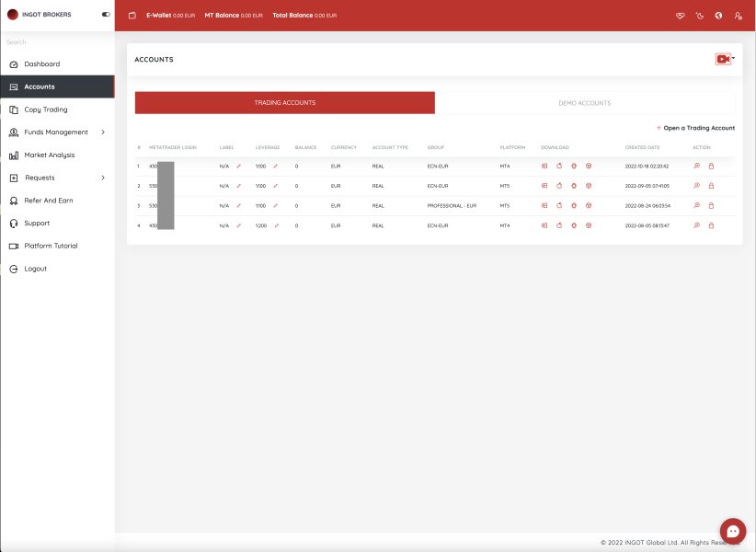The width and height of the screenshot is (756, 552).
Task: Switch dark mode with the moon icon
Action: coord(700,16)
